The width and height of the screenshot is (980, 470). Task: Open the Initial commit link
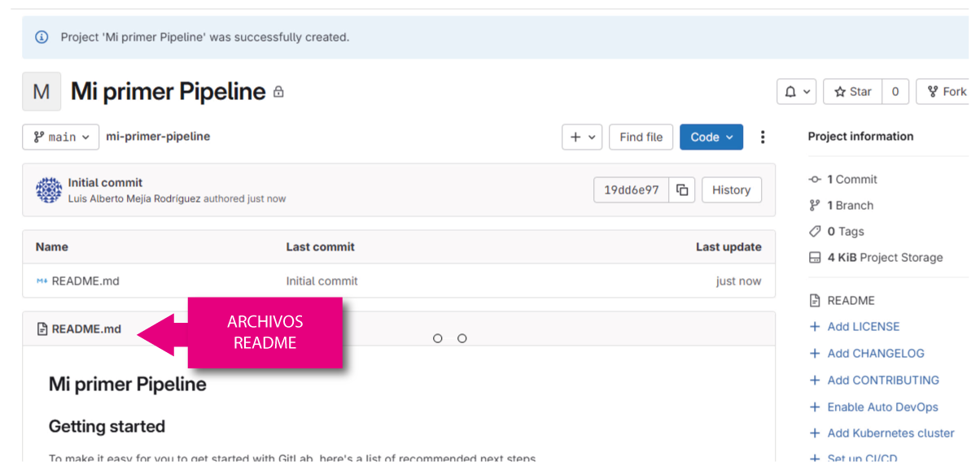(x=105, y=183)
